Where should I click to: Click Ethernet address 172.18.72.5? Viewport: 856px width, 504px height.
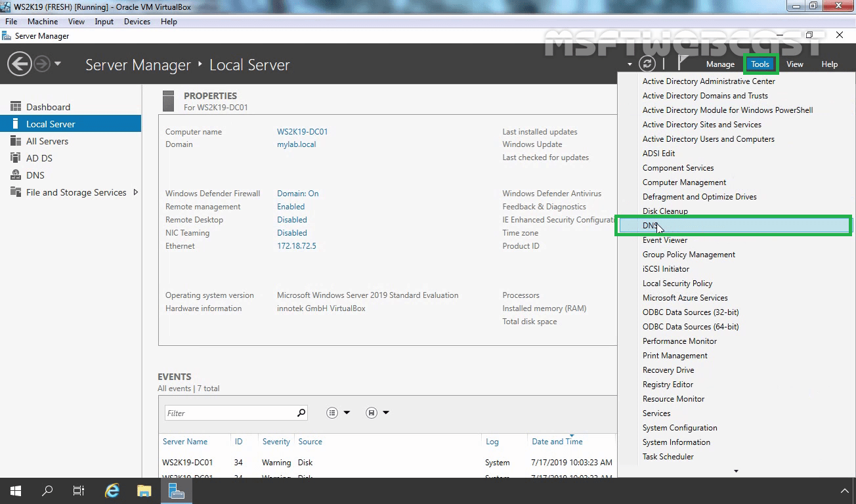(296, 246)
